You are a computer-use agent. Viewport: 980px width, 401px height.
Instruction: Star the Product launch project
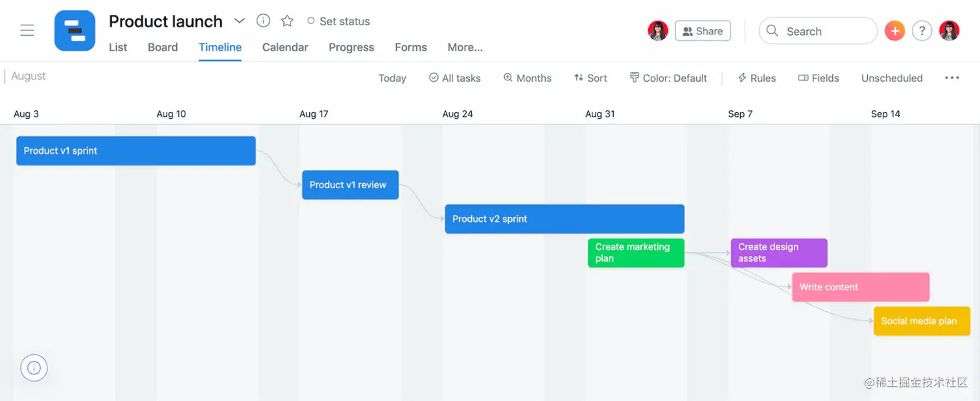click(286, 20)
